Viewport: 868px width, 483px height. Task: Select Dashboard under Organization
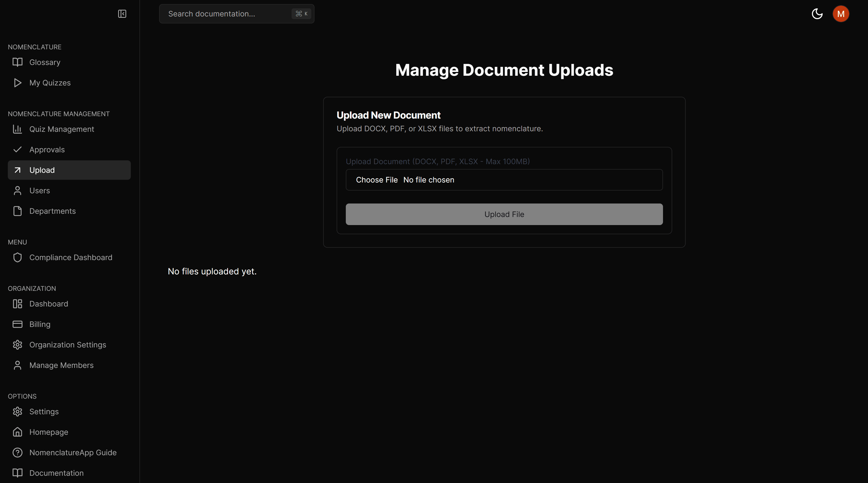tap(49, 303)
